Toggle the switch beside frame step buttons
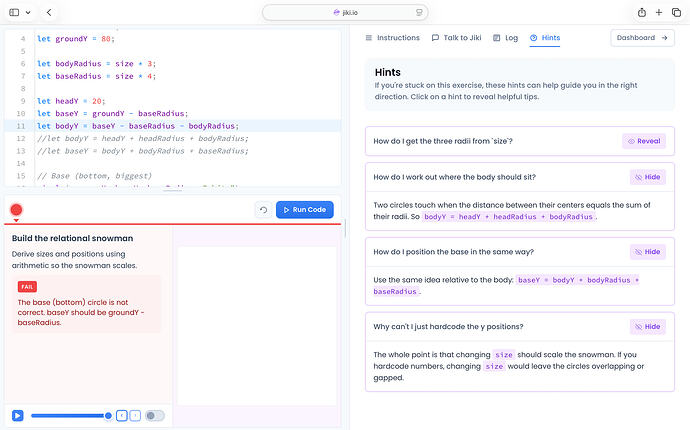This screenshot has height=430, width=690. coord(155,415)
